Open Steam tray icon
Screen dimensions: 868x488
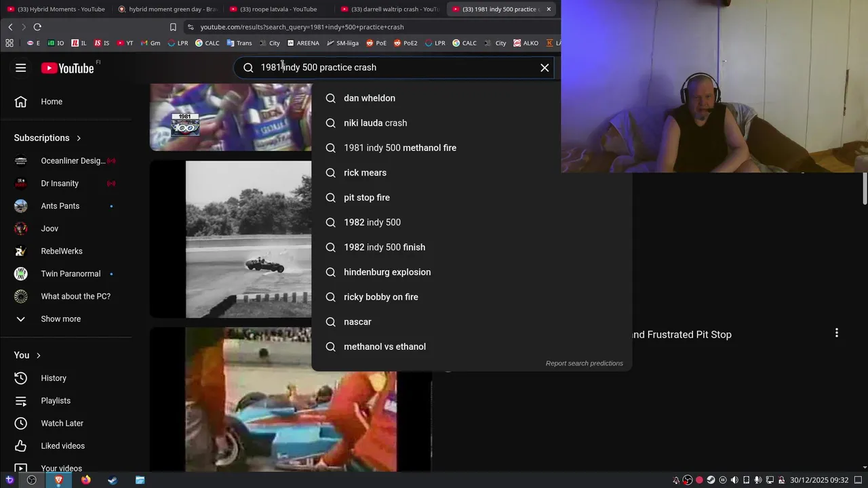coord(711,480)
